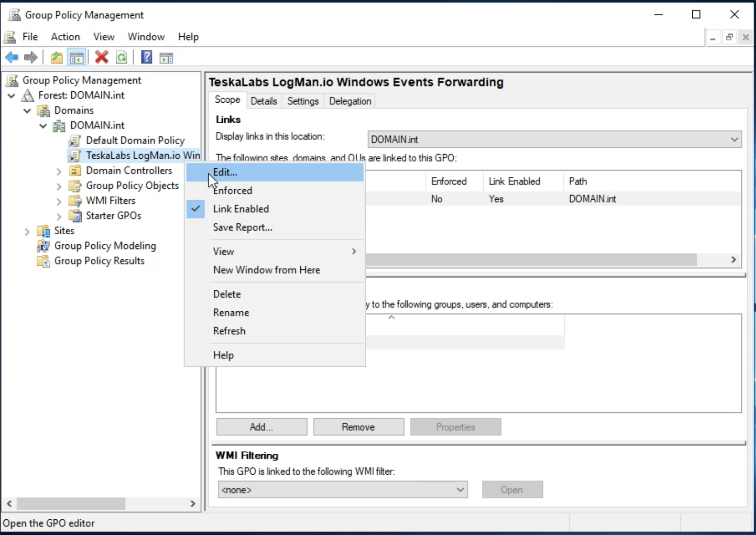The image size is (756, 535).
Task: Switch to the Details tab
Action: point(264,101)
